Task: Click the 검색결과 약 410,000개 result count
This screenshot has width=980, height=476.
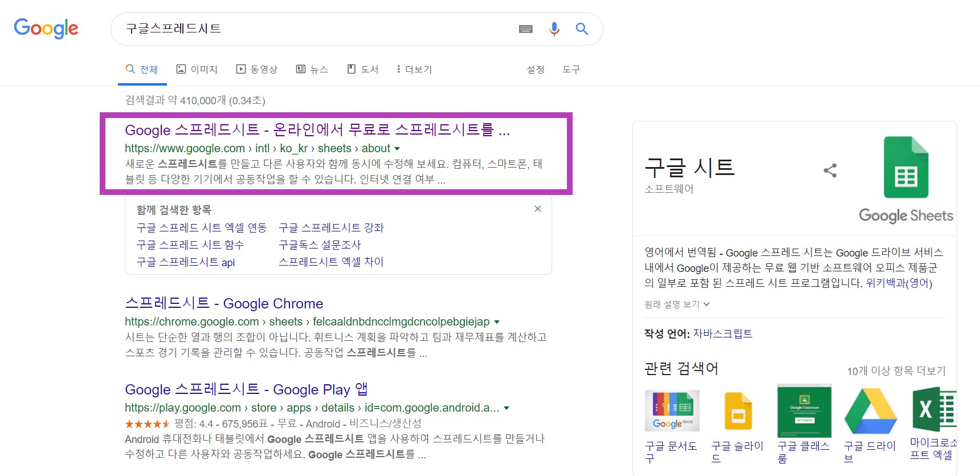Action: pyautogui.click(x=195, y=100)
